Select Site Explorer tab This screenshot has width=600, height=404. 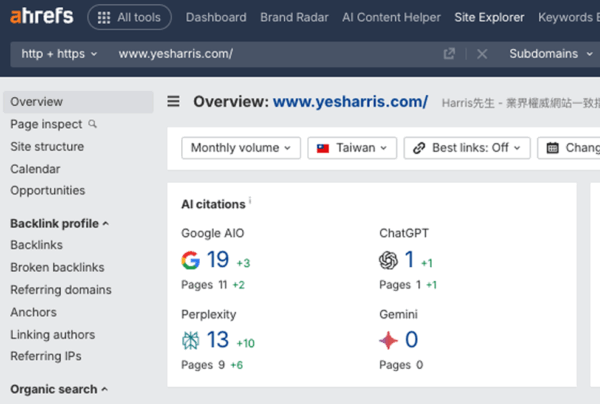tap(489, 17)
